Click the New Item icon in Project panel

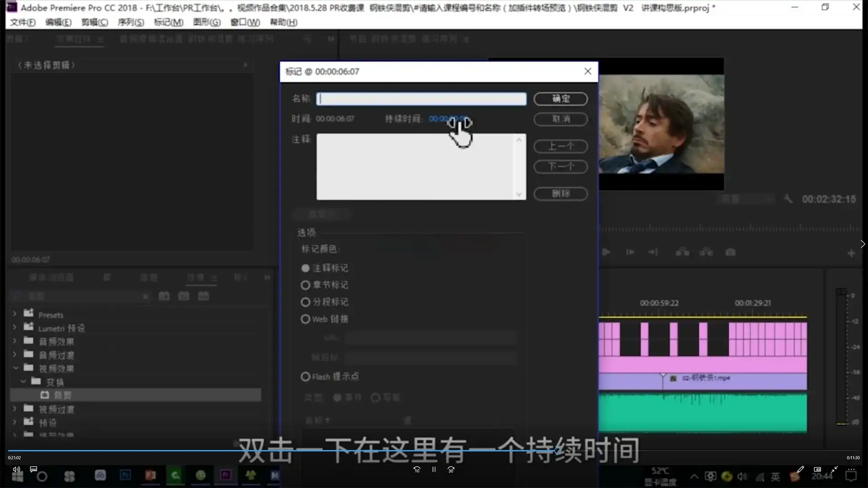203,296
